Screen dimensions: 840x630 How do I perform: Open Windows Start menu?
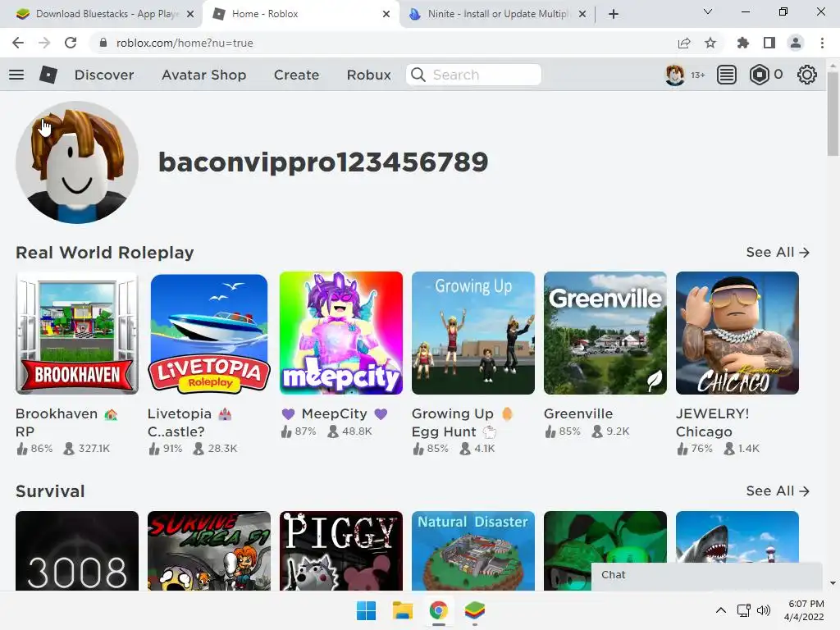(367, 610)
